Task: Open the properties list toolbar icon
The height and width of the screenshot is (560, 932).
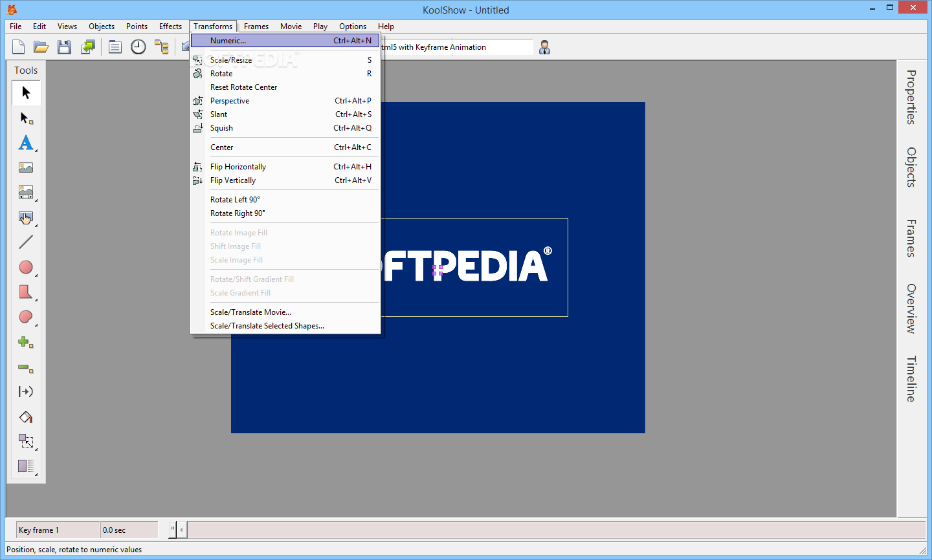Action: pyautogui.click(x=115, y=47)
